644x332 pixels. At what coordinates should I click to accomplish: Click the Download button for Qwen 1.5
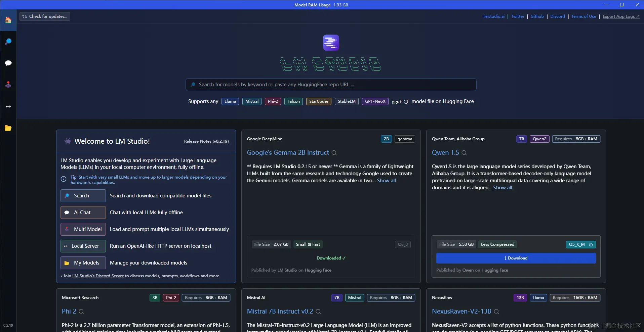(516, 258)
